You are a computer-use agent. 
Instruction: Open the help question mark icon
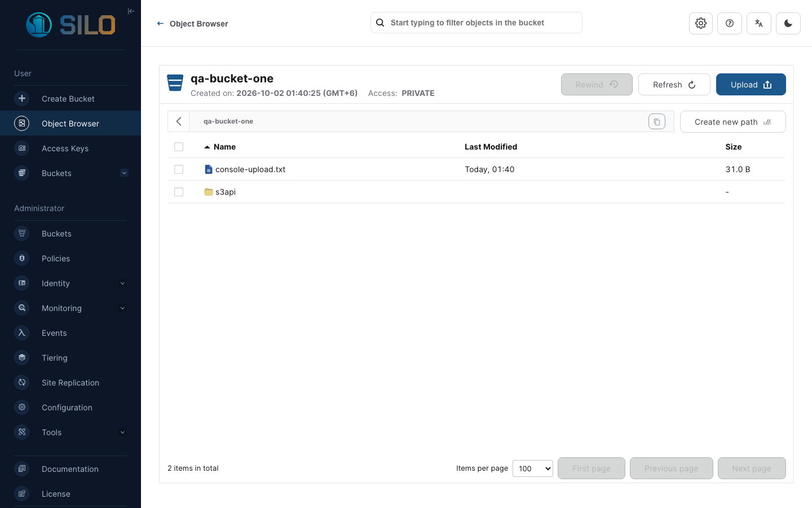(730, 23)
